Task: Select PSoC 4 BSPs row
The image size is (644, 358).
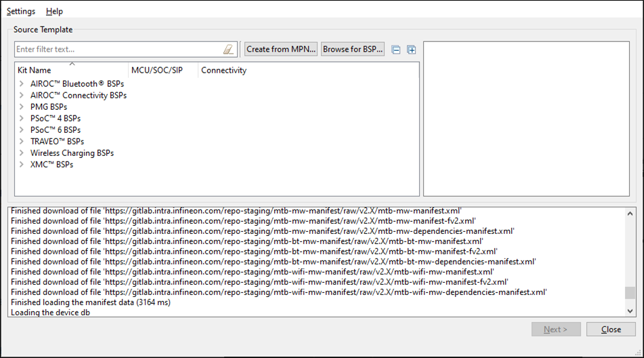Action: [x=56, y=118]
